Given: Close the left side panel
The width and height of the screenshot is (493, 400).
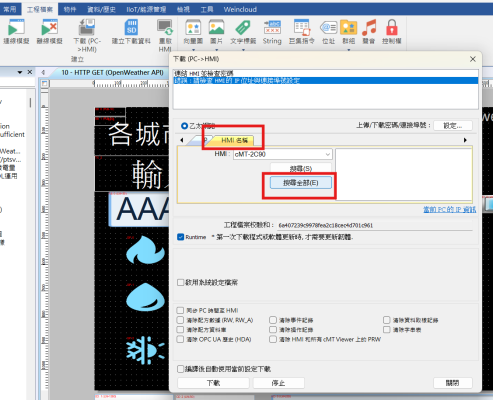Looking at the screenshot, I should 30,72.
